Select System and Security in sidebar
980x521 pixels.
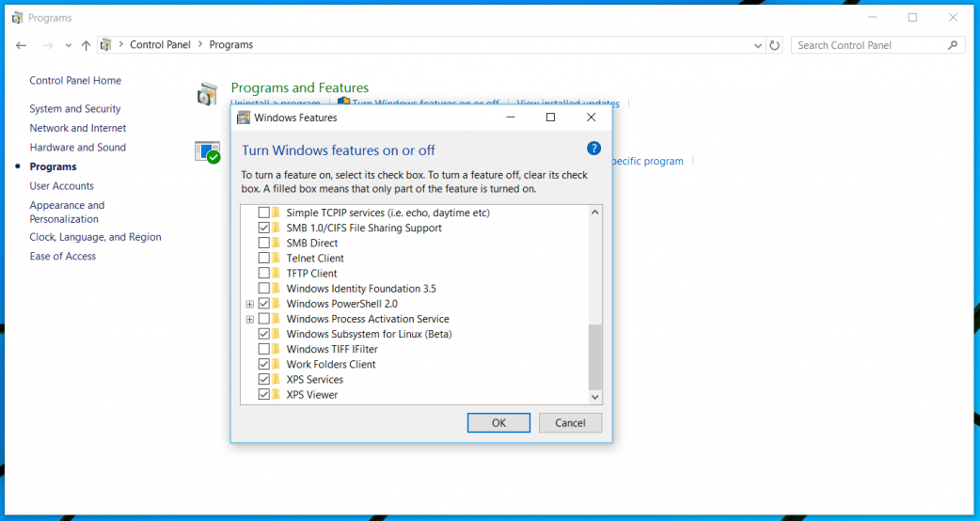tap(75, 109)
